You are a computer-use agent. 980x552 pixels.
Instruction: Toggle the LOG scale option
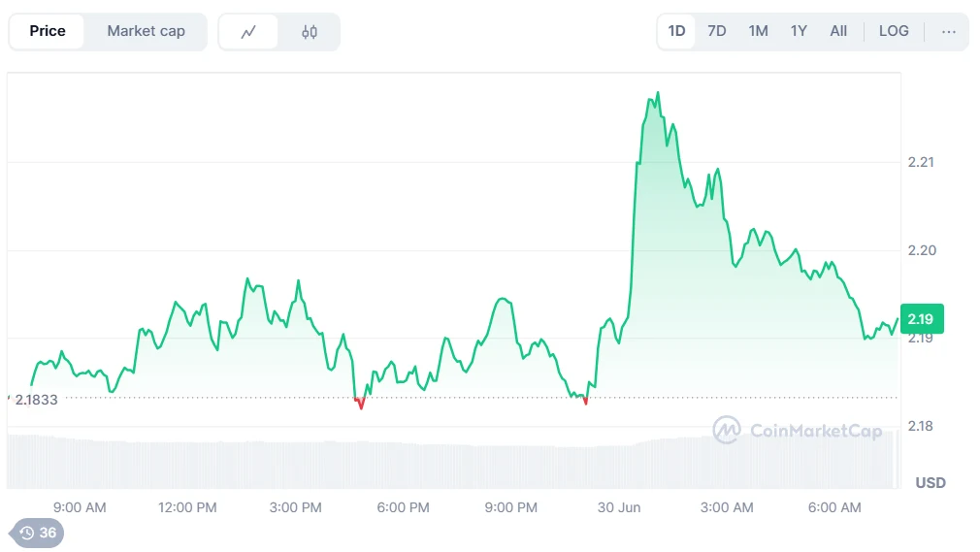(x=894, y=31)
